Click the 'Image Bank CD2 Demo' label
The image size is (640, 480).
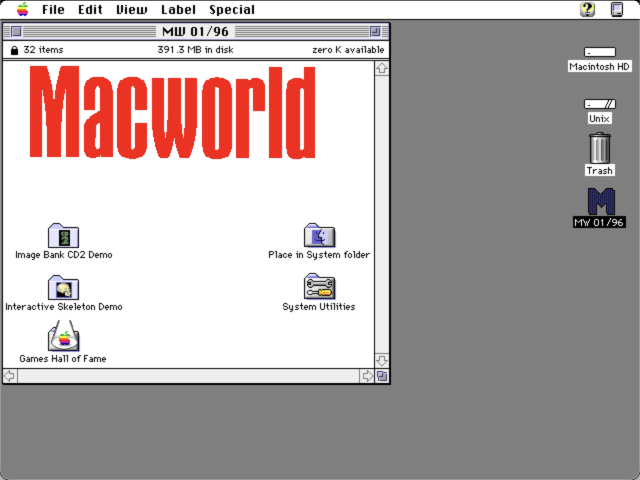coord(64,255)
